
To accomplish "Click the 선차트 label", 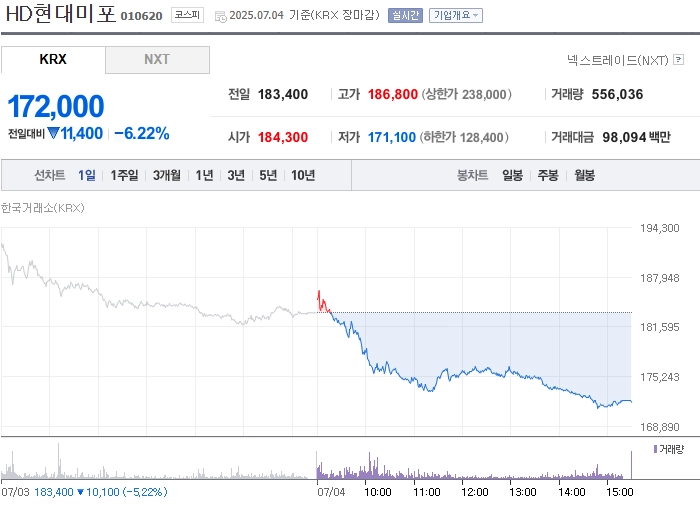I will 50,175.
